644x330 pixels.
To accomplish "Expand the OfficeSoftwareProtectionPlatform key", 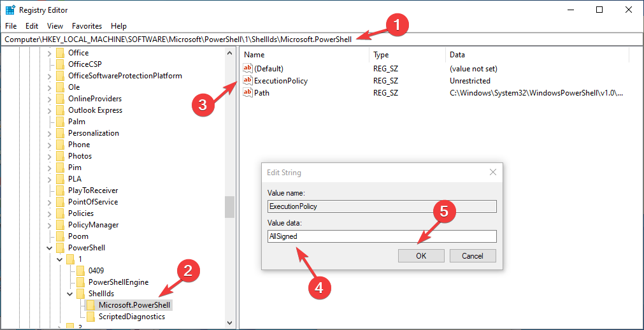I will 50,76.
